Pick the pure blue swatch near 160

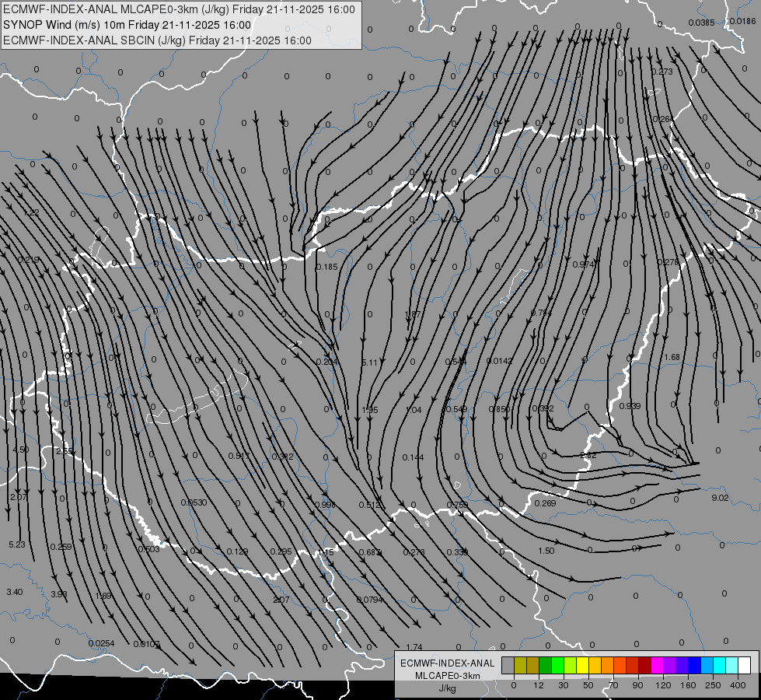pyautogui.click(x=694, y=665)
